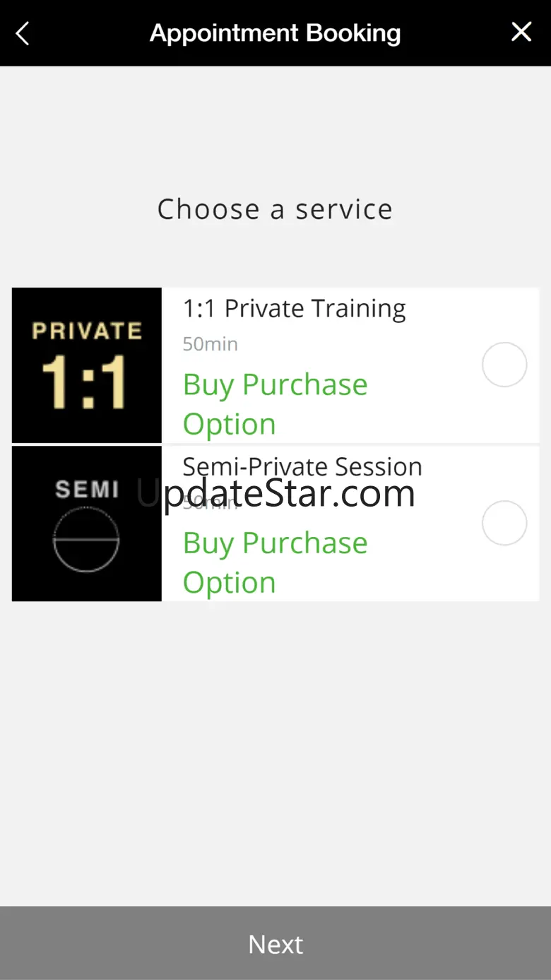
Task: Open Buy Purchase Option for Semi-Private Session
Action: 275,562
